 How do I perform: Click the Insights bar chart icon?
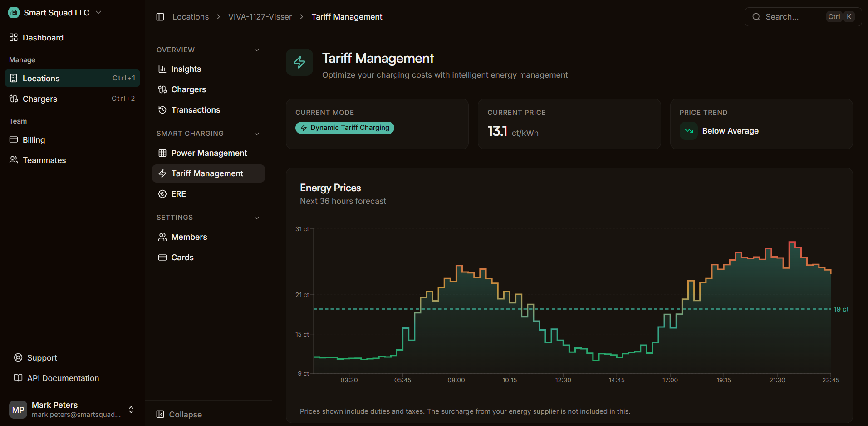click(x=162, y=69)
